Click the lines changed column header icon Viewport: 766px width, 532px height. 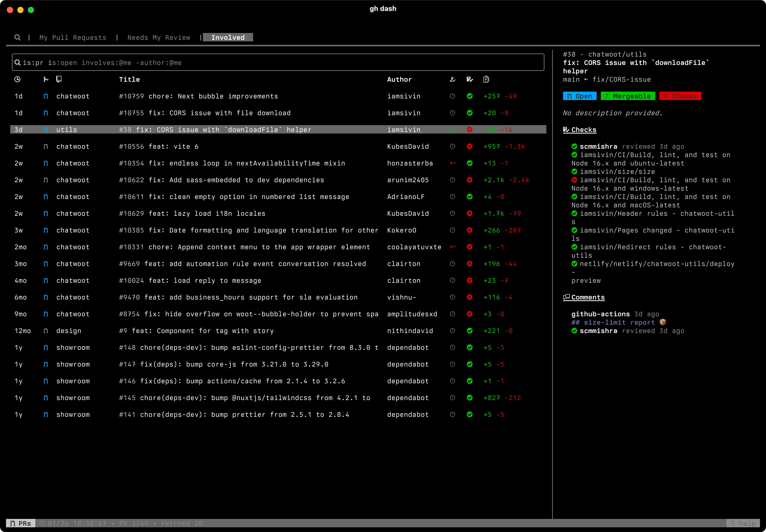486,79
